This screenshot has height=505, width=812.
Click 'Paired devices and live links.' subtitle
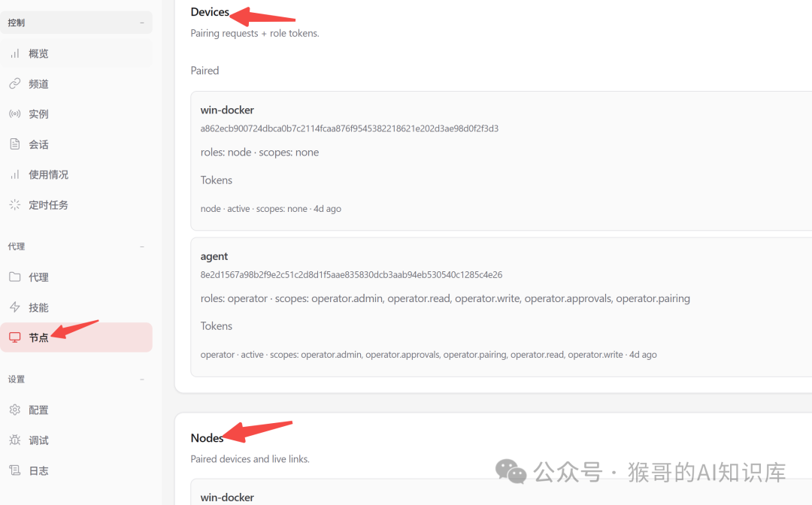tap(250, 459)
